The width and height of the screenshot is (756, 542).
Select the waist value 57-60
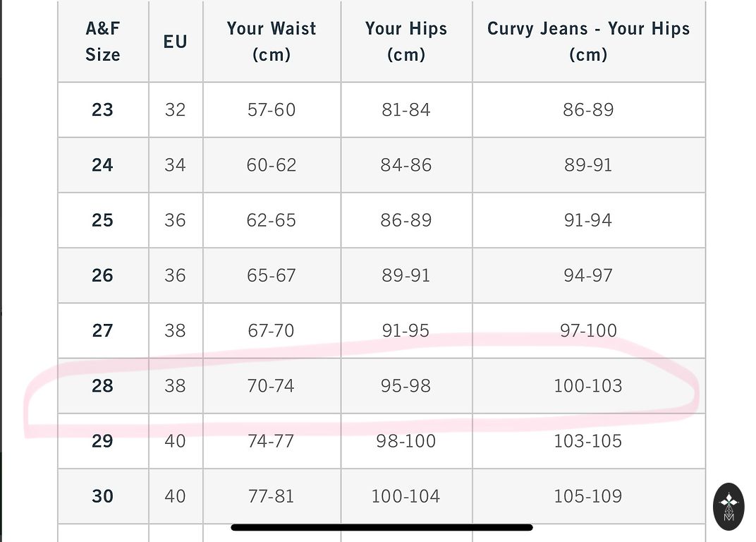coord(272,110)
